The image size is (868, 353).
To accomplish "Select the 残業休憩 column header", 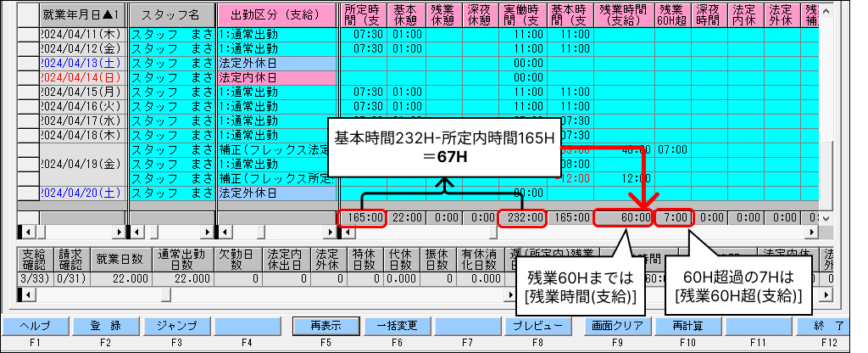I will 444,15.
